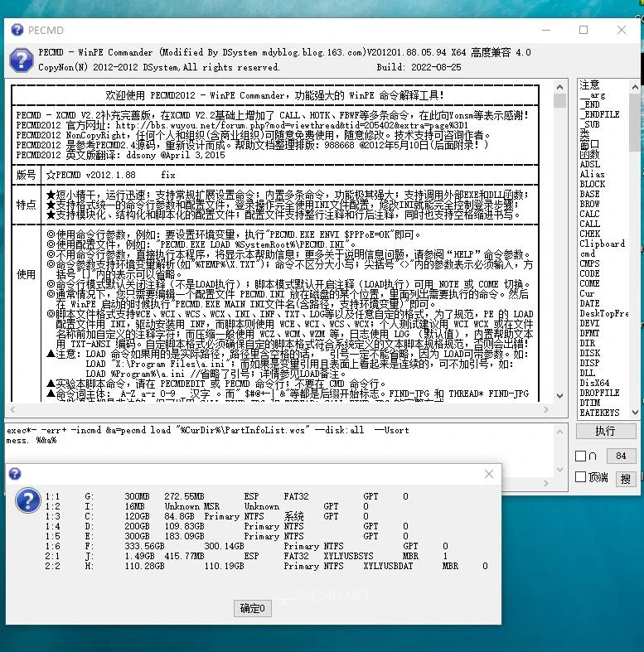Image resolution: width=644 pixels, height=652 pixels.
Task: Select 注意 in the command list
Action: 589,85
